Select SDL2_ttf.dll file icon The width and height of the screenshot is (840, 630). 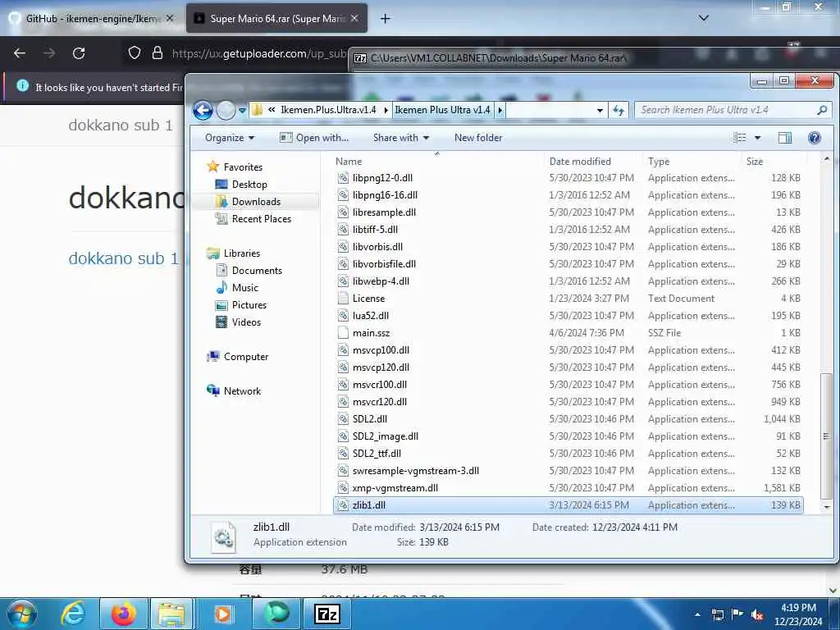click(x=344, y=453)
